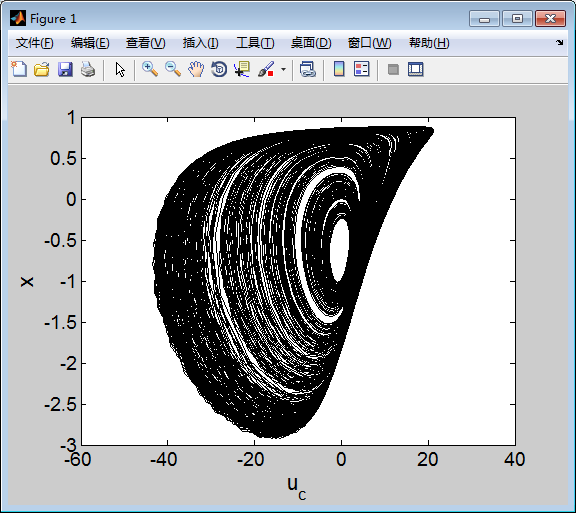Image resolution: width=576 pixels, height=513 pixels.
Task: Close the Figure 1 window
Action: point(550,18)
